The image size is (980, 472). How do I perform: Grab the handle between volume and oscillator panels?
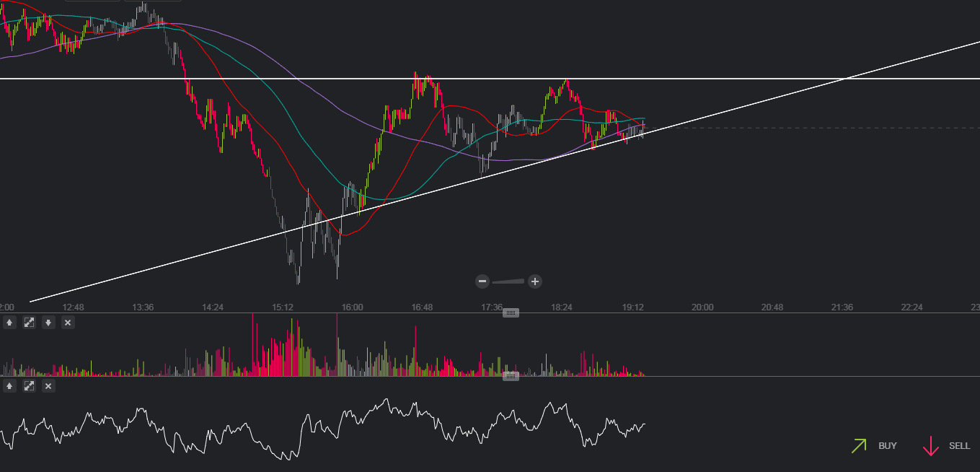point(511,376)
